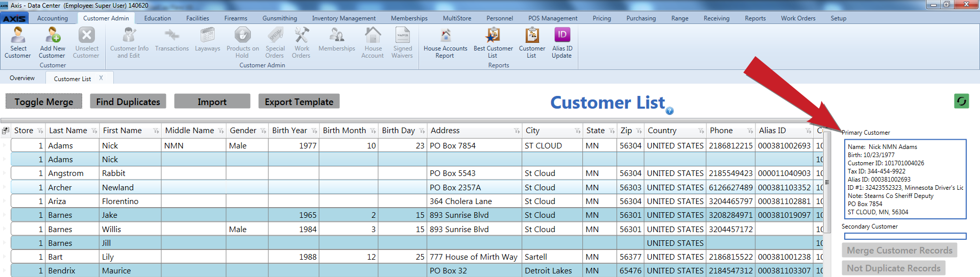
Task: Open the Middle Name column filter
Action: point(221,131)
